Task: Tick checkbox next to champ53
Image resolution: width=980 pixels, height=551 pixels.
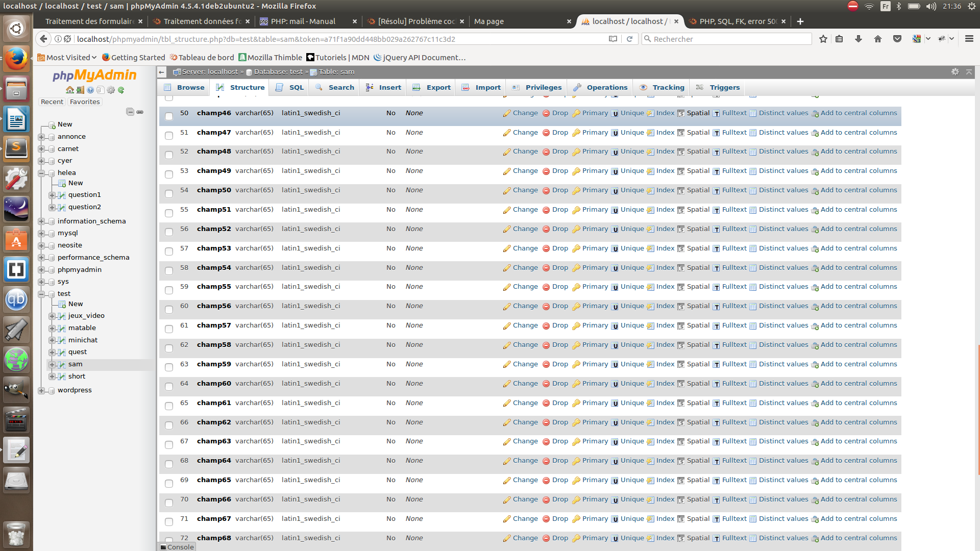Action: point(169,251)
